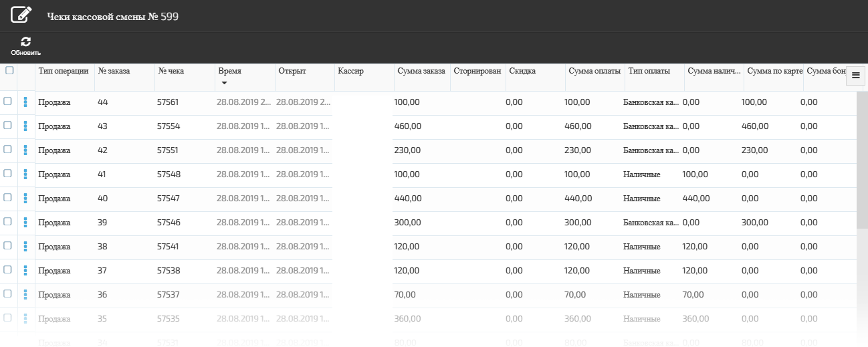Click the Кассир column header
Image resolution: width=868 pixels, height=347 pixels.
351,71
